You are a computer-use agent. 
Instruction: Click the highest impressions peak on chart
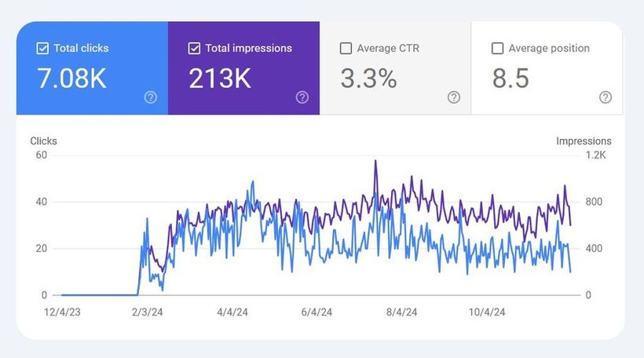(x=375, y=161)
